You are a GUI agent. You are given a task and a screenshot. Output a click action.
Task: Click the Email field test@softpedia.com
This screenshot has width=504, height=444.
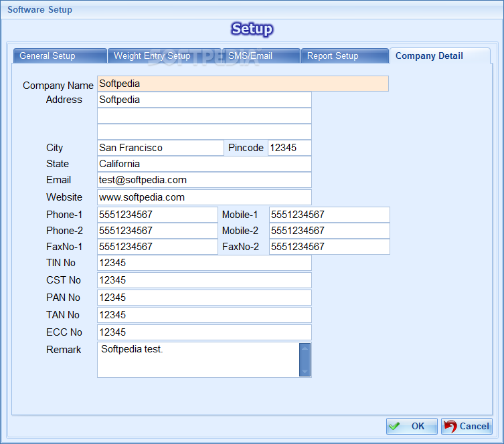coord(204,180)
